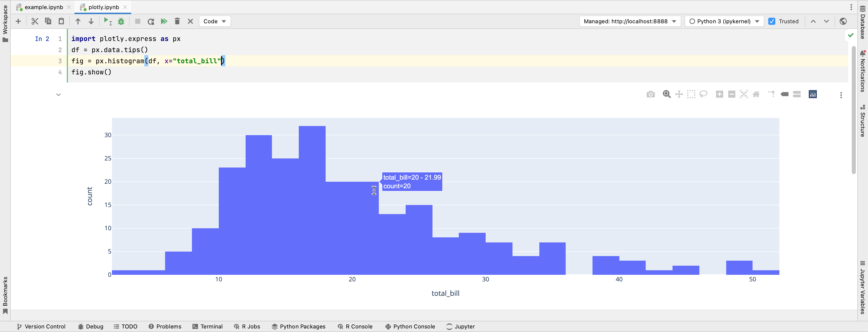This screenshot has width=868, height=332.
Task: Select the Code dropdown menu
Action: click(214, 21)
